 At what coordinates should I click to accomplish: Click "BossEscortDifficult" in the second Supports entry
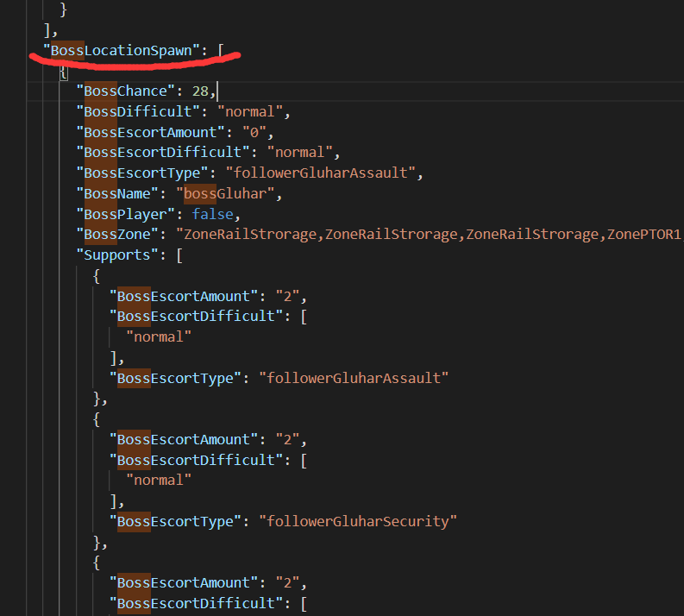[196, 460]
